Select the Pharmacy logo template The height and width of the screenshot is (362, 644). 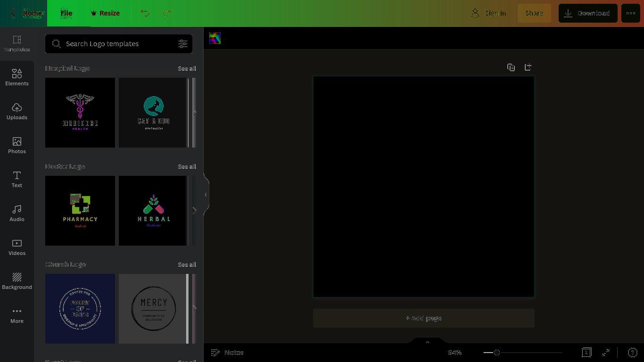click(x=80, y=211)
